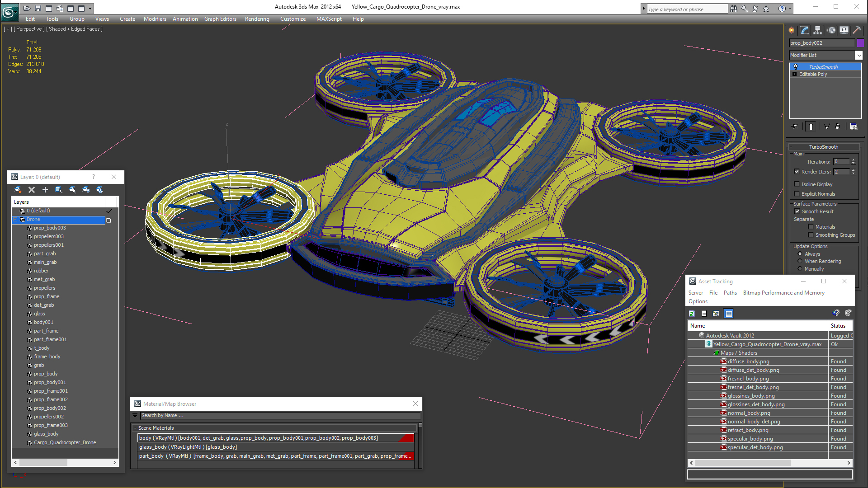The height and width of the screenshot is (488, 868).
Task: Open Material/Map Browser options arrow
Action: 135,416
